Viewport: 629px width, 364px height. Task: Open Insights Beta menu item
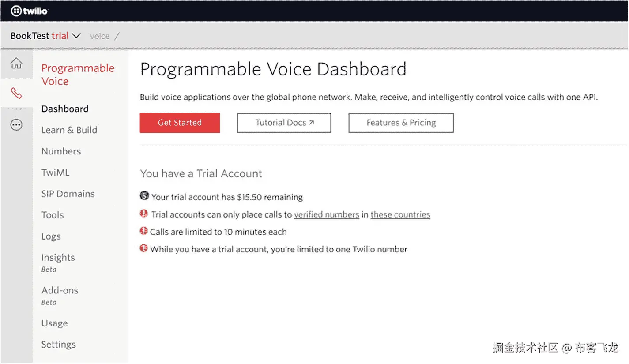(58, 263)
